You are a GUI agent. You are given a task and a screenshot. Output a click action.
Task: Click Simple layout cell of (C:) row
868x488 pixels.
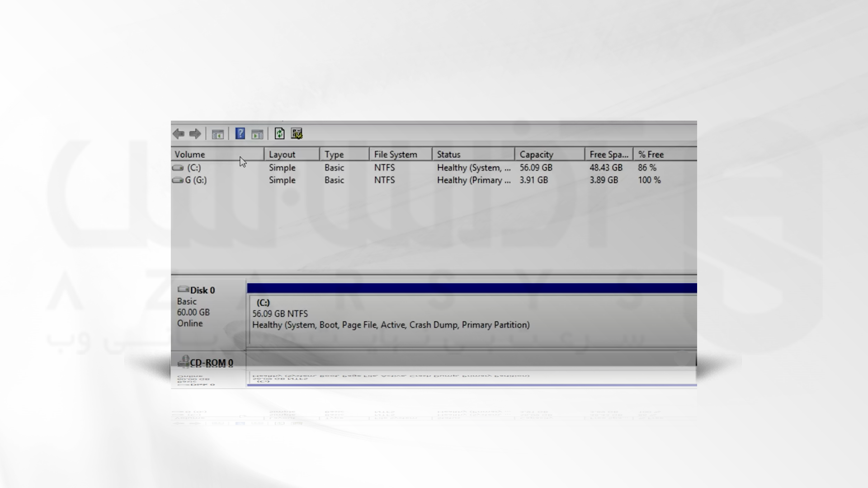coord(282,168)
